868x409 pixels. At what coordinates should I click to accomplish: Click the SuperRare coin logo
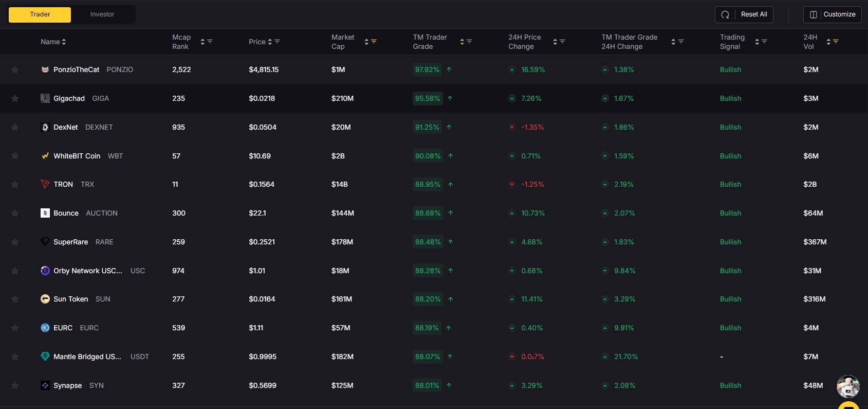(45, 242)
